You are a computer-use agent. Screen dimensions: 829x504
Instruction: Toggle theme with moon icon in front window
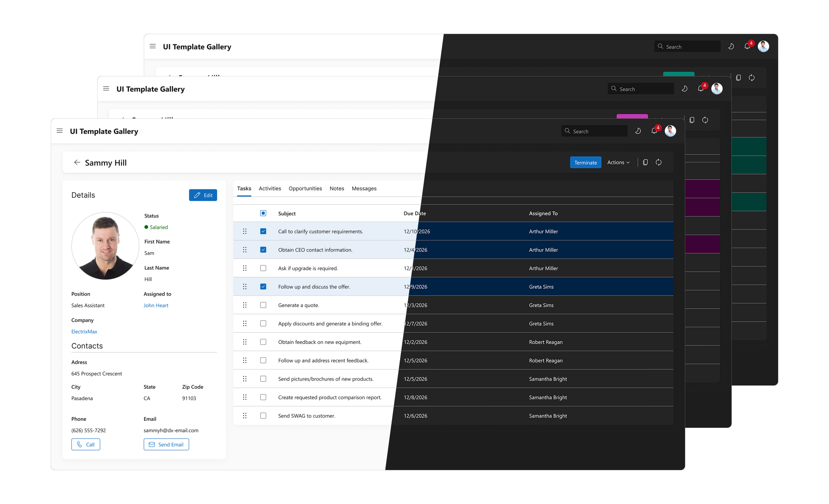(x=638, y=131)
